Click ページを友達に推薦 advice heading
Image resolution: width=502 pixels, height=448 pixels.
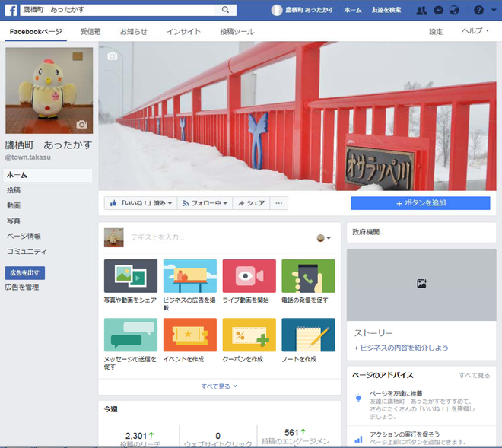396,393
